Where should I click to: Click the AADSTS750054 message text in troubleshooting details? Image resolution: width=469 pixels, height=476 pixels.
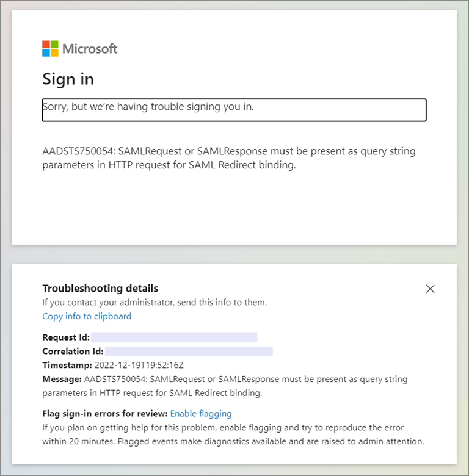coord(225,386)
